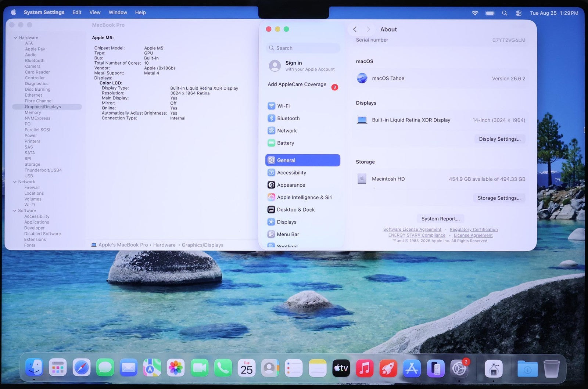
Task: Click the System Report... button
Action: click(441, 219)
